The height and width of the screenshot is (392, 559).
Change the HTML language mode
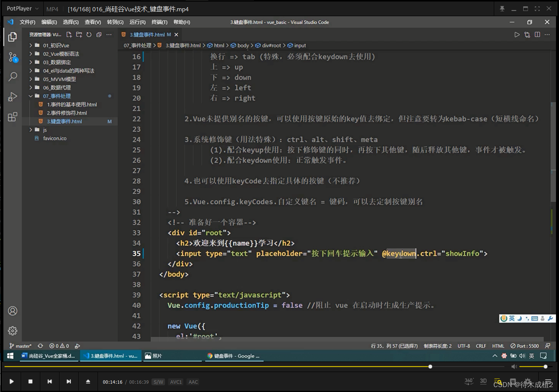click(498, 346)
